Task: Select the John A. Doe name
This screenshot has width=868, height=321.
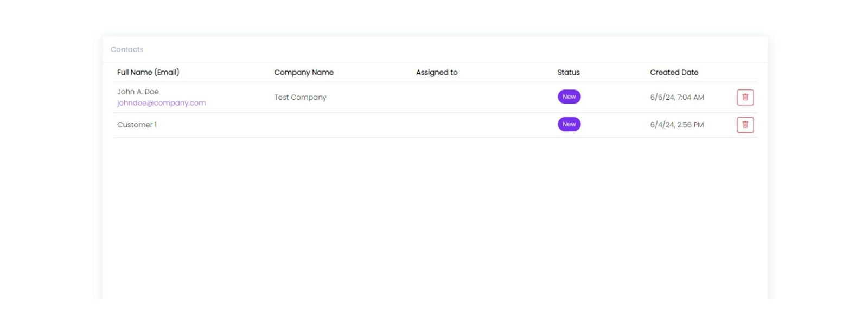Action: 138,92
